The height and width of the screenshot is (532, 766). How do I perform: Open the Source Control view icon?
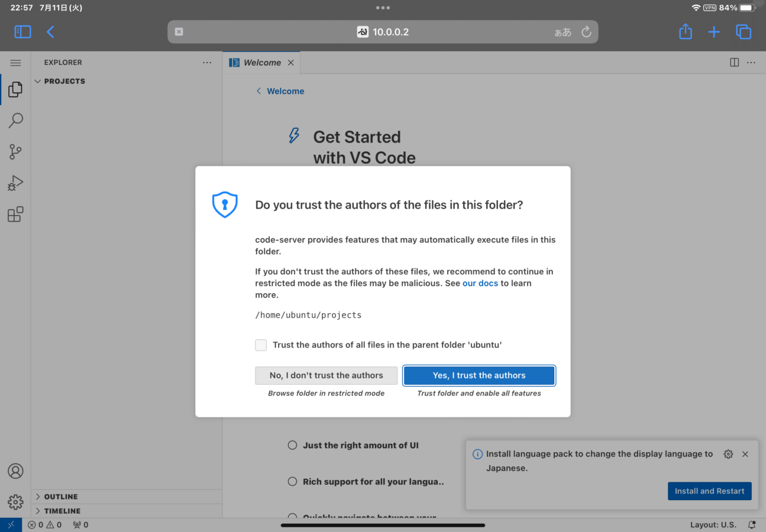15,152
